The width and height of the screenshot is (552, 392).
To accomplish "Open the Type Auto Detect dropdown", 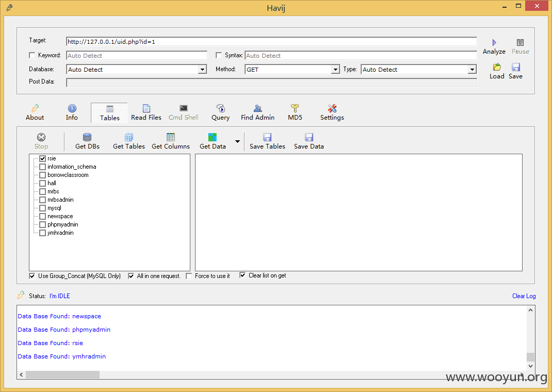I will (x=472, y=69).
